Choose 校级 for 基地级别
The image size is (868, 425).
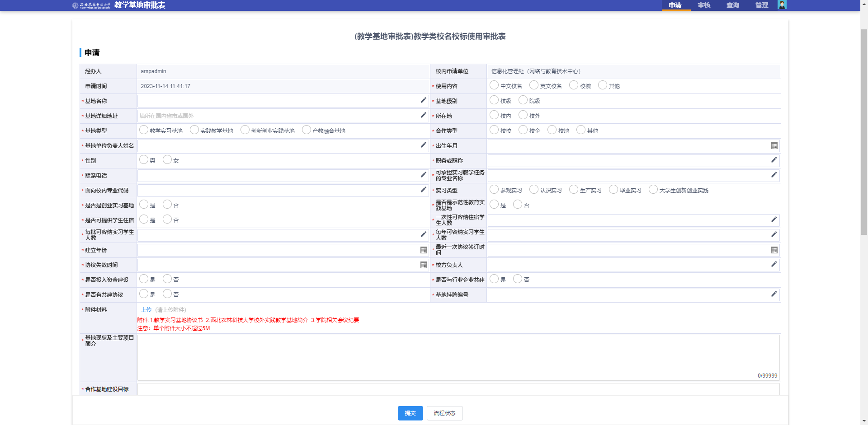[494, 100]
